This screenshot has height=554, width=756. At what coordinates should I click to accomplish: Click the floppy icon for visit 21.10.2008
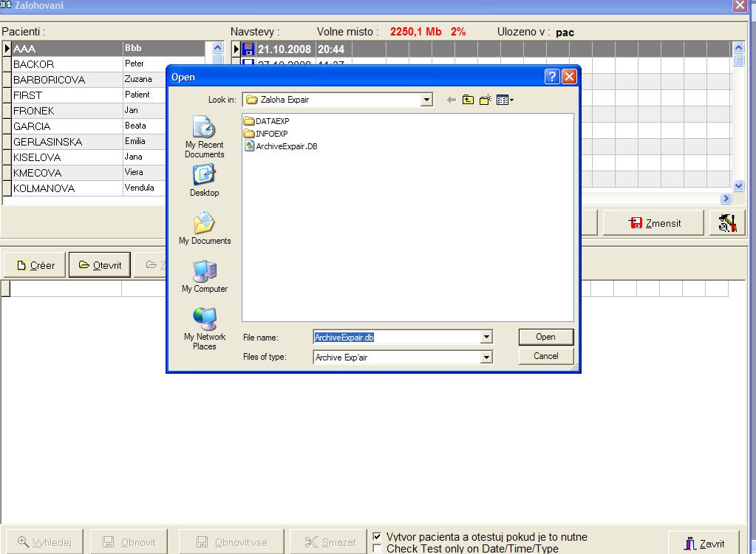point(248,49)
